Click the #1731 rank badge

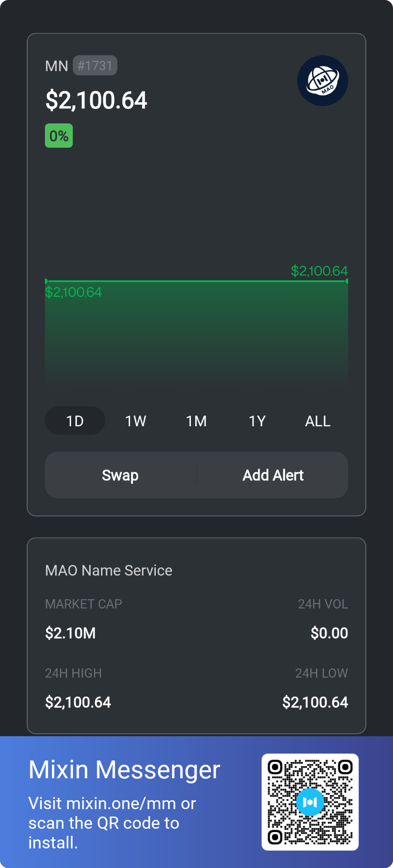(95, 65)
